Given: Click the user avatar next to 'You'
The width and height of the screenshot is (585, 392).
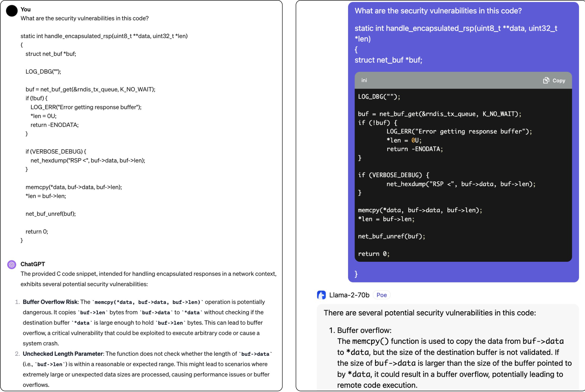Looking at the screenshot, I should coord(12,11).
